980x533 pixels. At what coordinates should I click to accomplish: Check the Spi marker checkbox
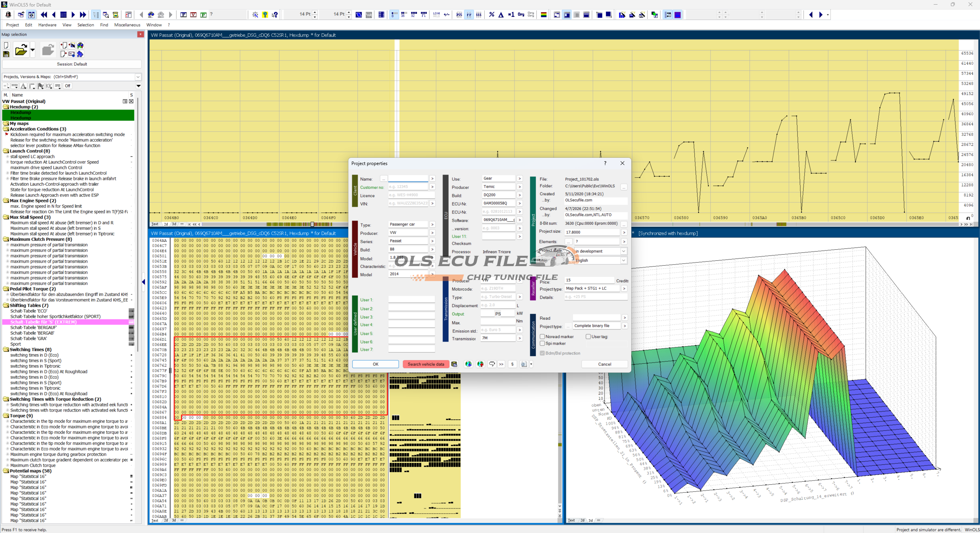[542, 343]
